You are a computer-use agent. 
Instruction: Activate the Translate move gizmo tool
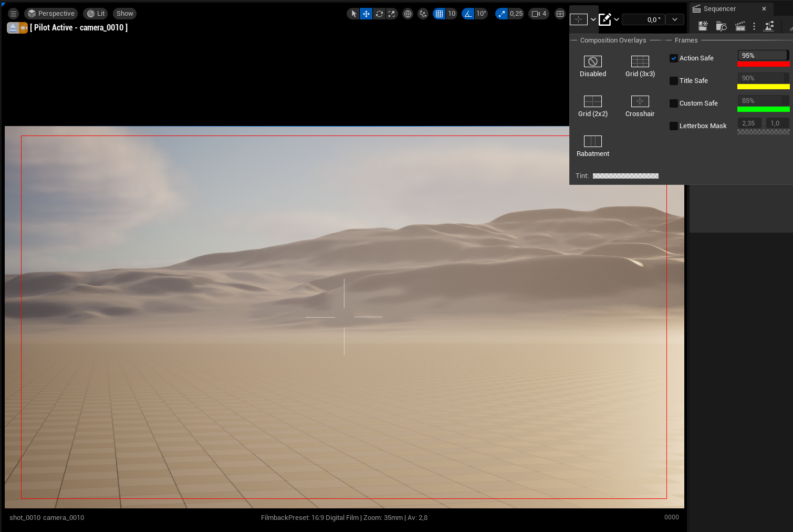366,14
